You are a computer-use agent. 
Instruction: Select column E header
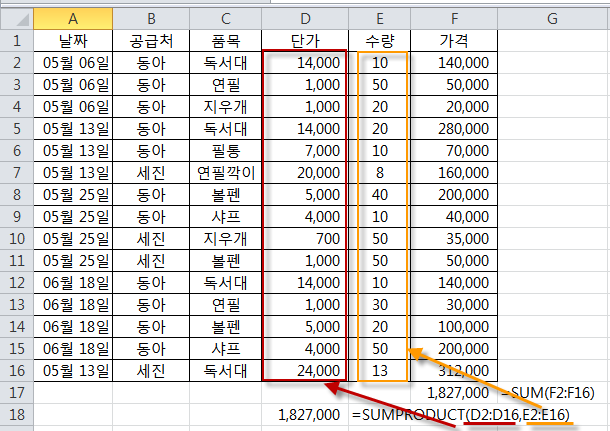(380, 19)
